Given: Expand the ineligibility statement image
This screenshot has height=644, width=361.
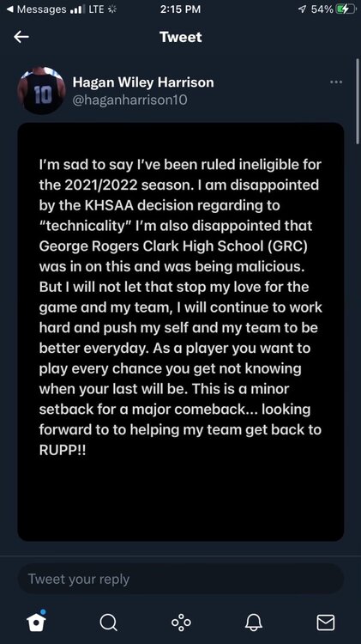Looking at the screenshot, I should tap(180, 331).
